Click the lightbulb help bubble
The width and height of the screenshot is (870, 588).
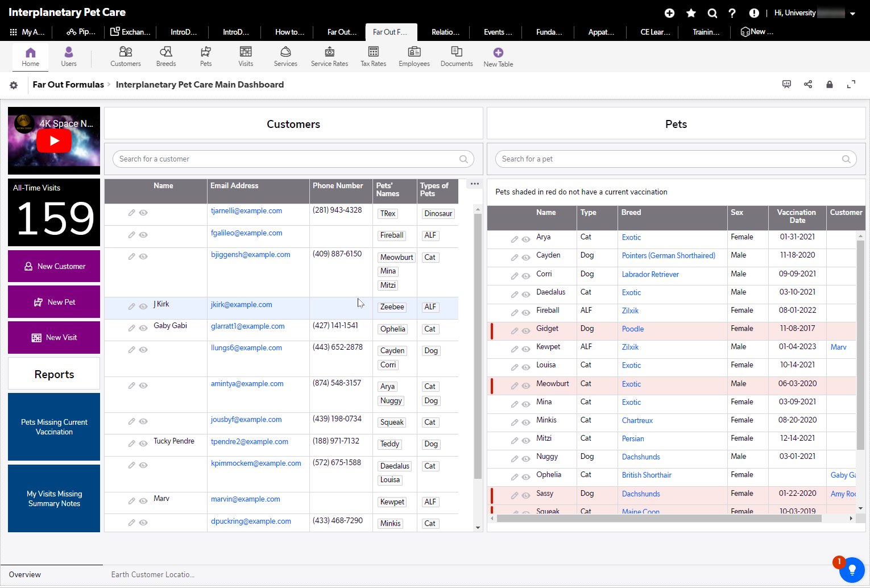851,569
